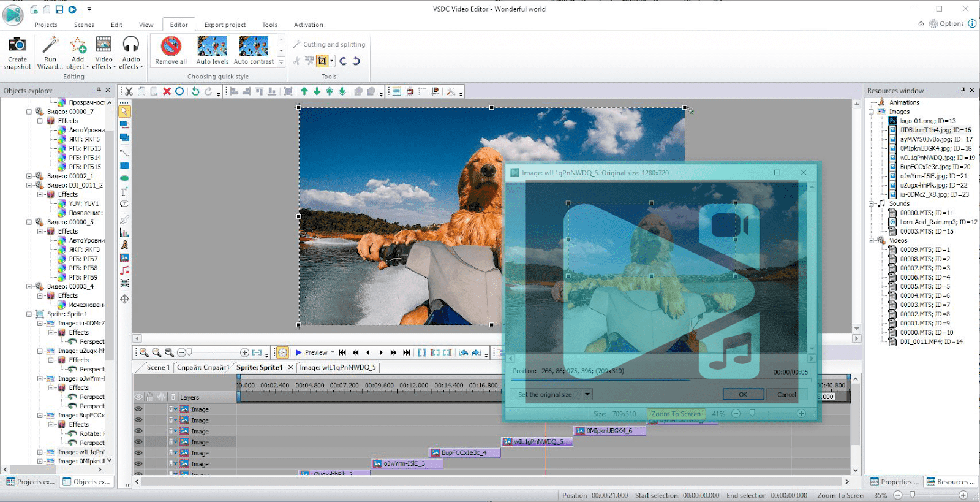
Task: Collapse the Видео: DJI_0011_2 tree node
Action: click(29, 185)
